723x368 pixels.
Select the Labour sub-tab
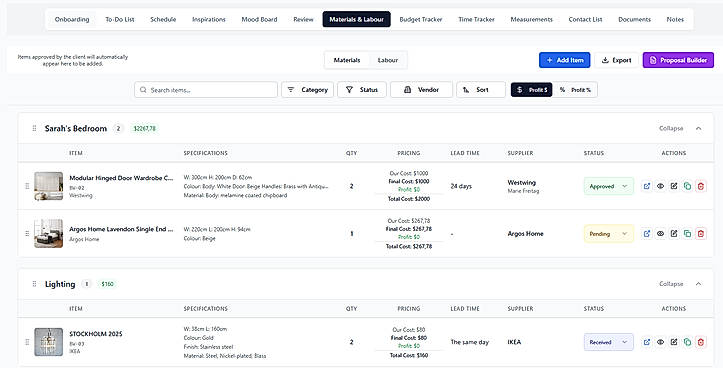pos(387,60)
